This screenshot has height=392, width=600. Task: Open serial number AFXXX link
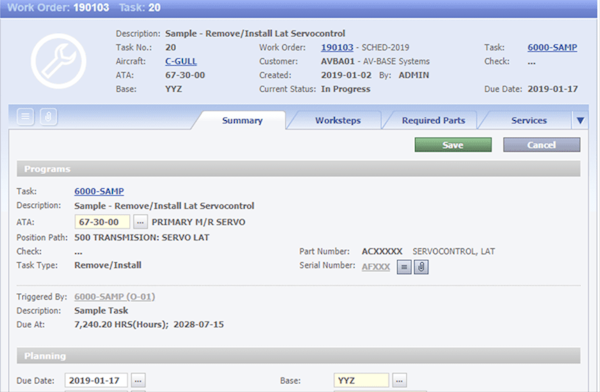pos(376,267)
